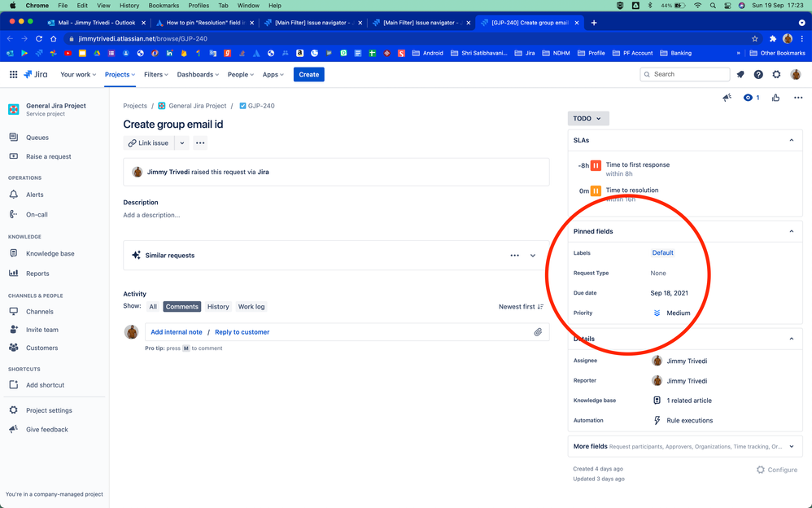Open the Your work menu
The width and height of the screenshot is (812, 508).
point(78,75)
